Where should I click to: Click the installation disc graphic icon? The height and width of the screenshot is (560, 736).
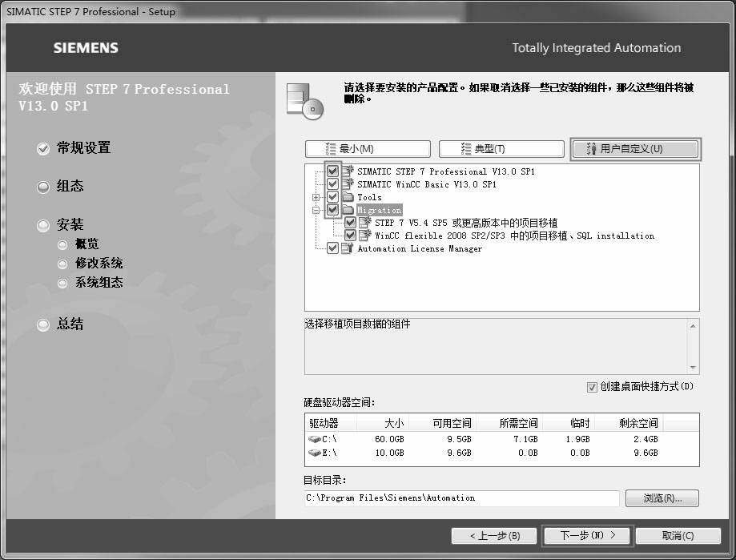click(x=304, y=101)
